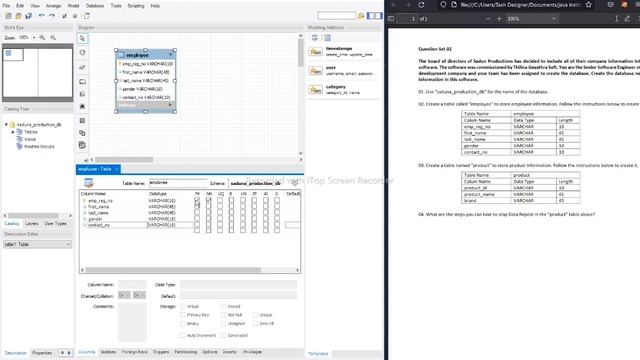Select the image placement tool
Image resolution: width=640 pixels, height=360 pixels.
click(82, 106)
